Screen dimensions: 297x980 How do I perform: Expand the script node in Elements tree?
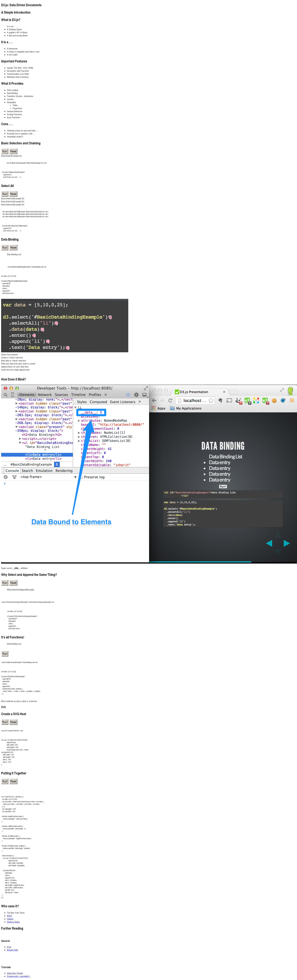pos(20,439)
